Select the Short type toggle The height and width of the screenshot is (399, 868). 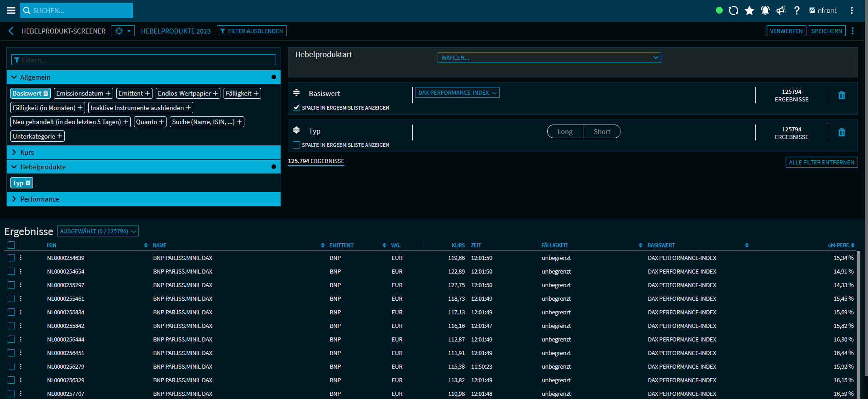602,131
